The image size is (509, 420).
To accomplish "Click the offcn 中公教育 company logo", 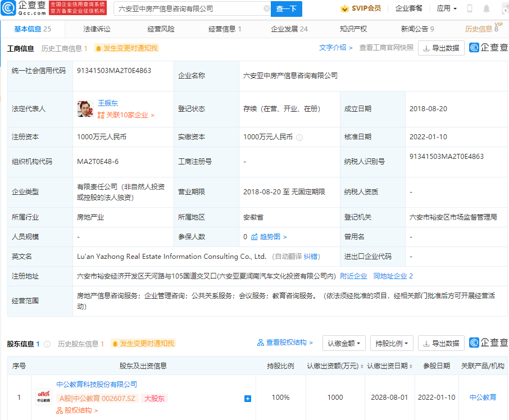I will pyautogui.click(x=43, y=397).
